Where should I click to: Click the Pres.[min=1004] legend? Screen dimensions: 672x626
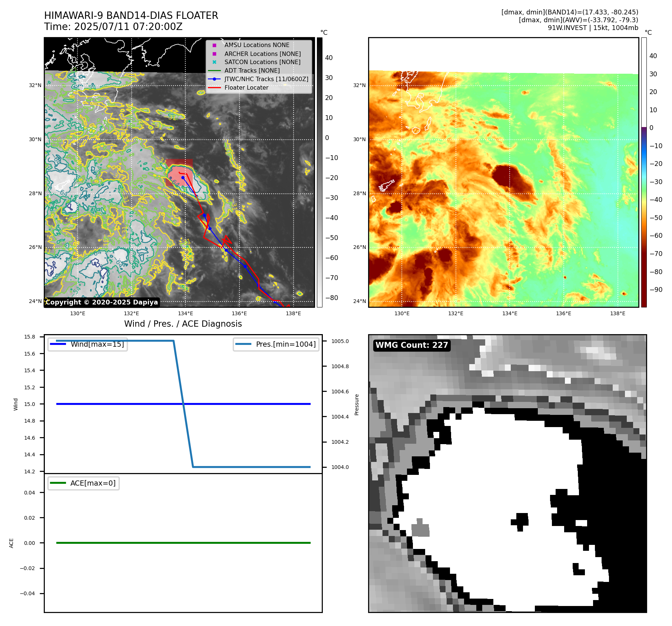click(276, 344)
